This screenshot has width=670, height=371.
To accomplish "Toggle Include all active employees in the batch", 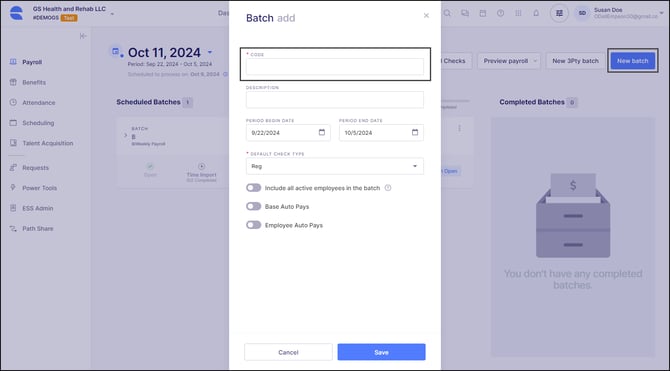I will click(x=253, y=188).
